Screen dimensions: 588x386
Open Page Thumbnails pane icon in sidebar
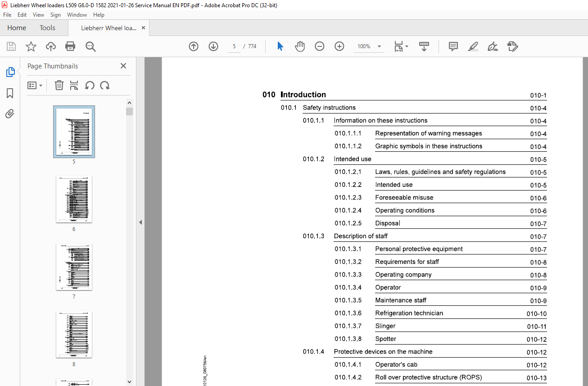pyautogui.click(x=10, y=72)
